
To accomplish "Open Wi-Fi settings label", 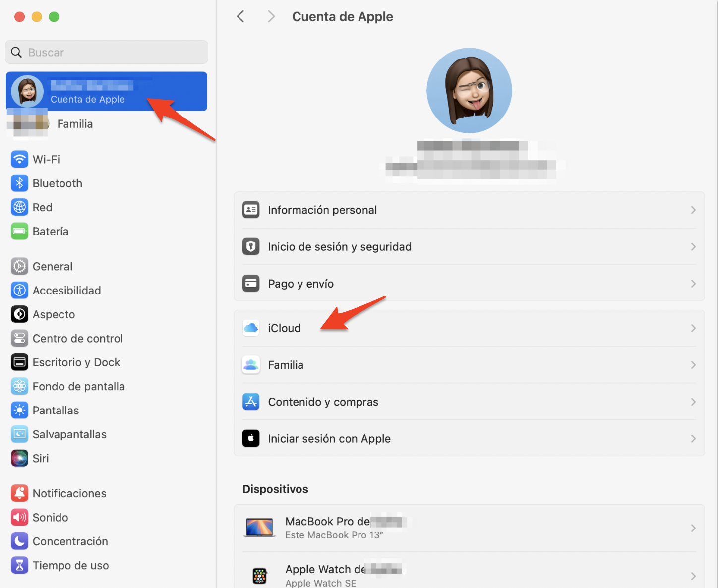I will tap(46, 159).
